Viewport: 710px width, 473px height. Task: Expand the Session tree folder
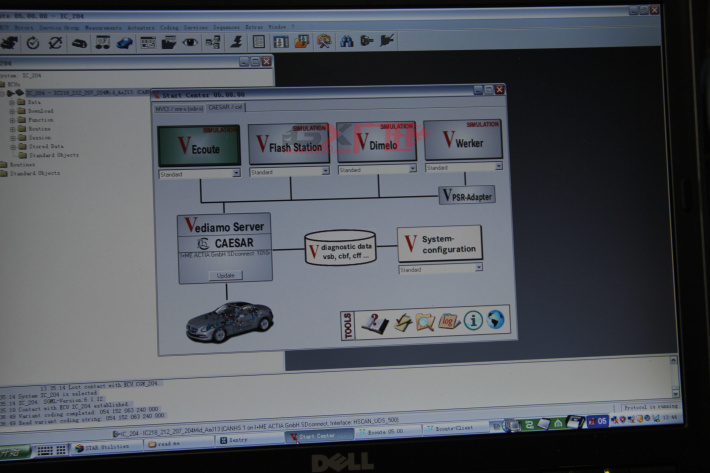pyautogui.click(x=13, y=138)
